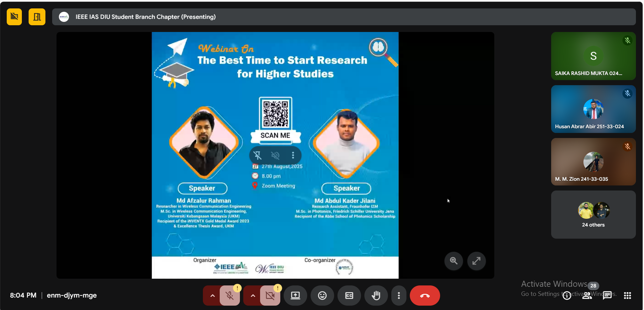The height and width of the screenshot is (310, 644).
Task: Click the participant count badge 28
Action: [594, 286]
